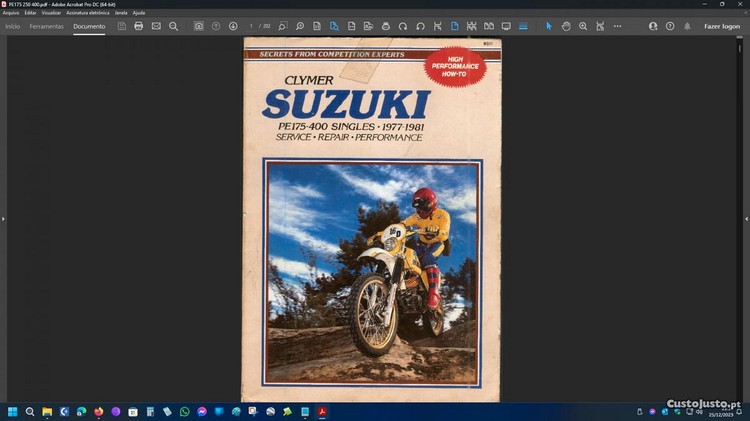750x421 pixels.
Task: Click the envelope icon to email the file
Action: [156, 26]
